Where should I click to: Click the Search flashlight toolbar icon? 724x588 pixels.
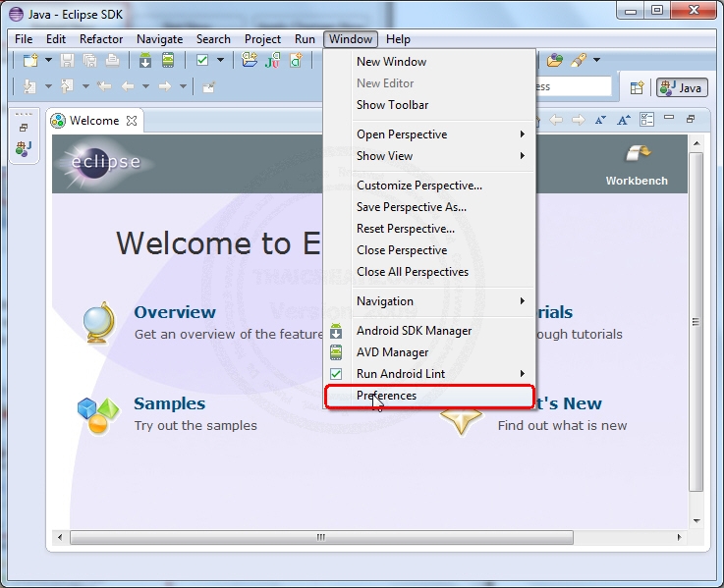point(578,60)
